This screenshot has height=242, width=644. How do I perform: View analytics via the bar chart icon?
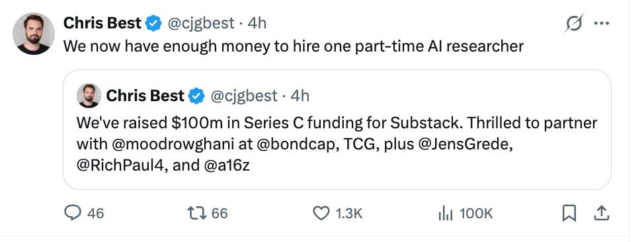click(x=446, y=213)
